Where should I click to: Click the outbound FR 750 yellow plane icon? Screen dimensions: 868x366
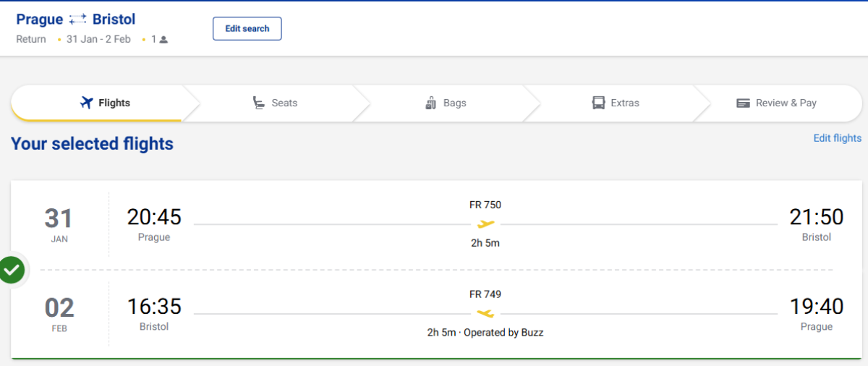(x=485, y=224)
